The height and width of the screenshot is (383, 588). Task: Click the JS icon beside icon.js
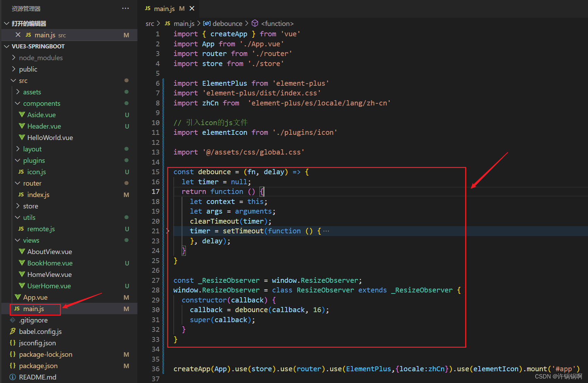coord(21,172)
